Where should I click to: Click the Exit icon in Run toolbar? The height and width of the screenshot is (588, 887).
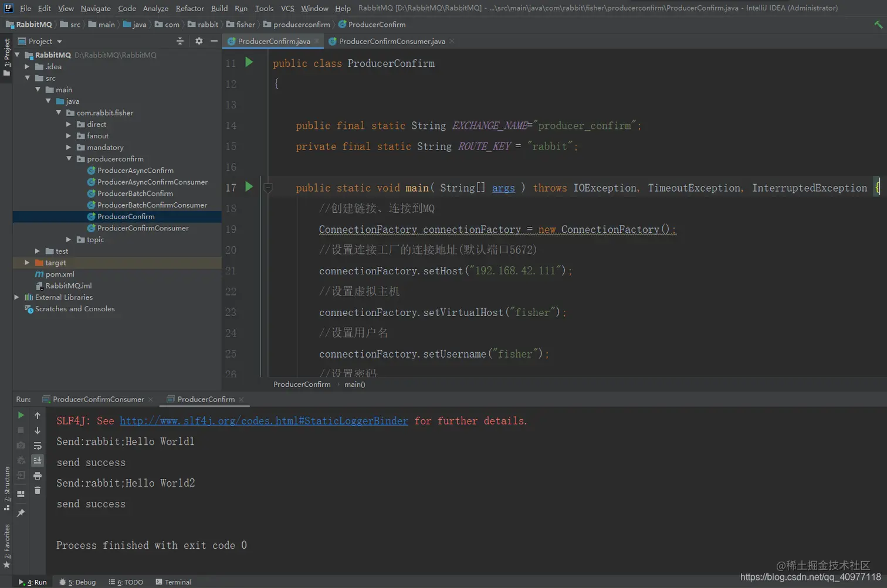(x=21, y=475)
